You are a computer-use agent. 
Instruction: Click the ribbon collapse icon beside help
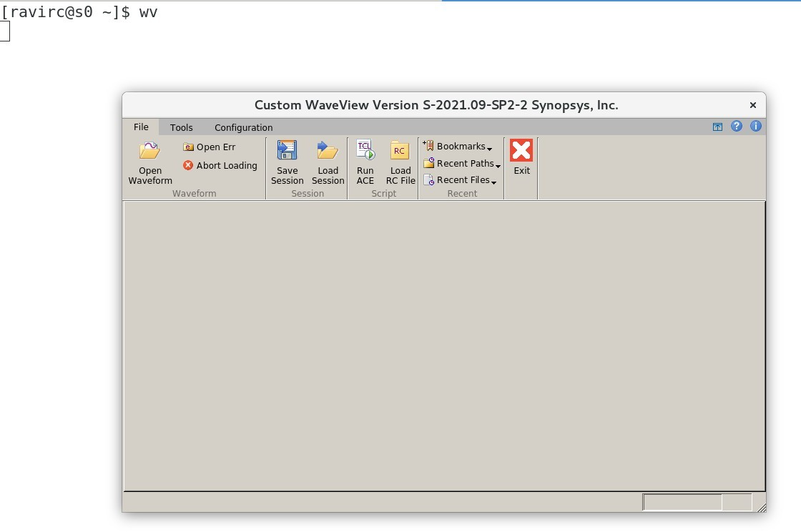coord(718,127)
